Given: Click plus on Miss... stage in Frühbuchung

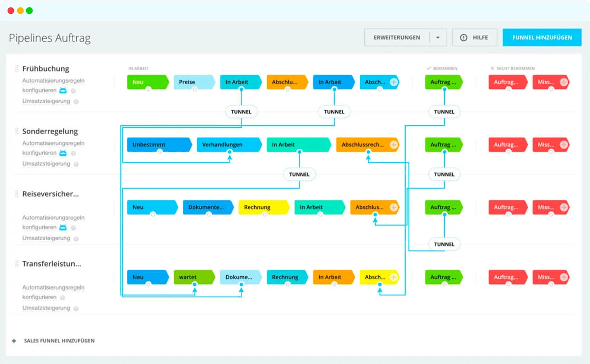Looking at the screenshot, I should 564,82.
